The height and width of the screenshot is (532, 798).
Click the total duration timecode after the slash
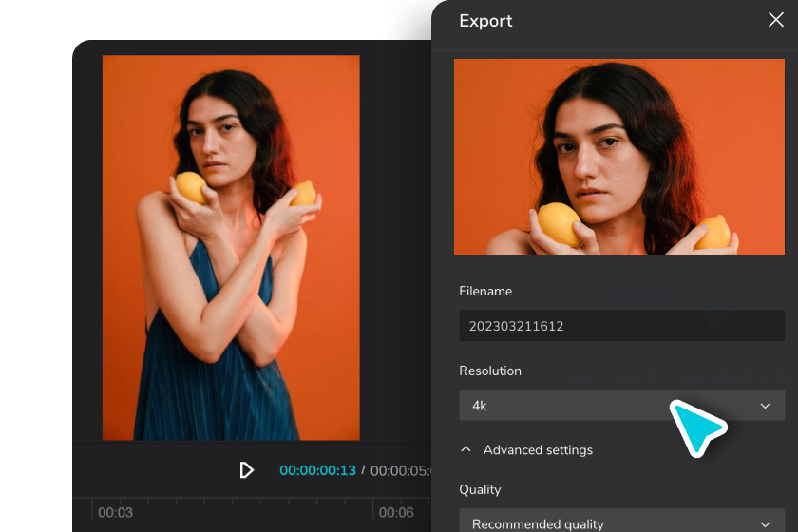[x=401, y=470]
